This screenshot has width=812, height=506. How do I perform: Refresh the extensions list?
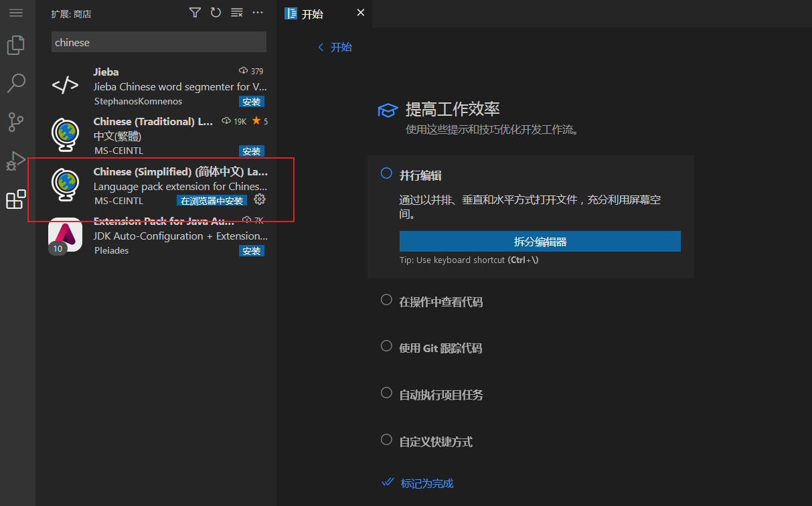(x=216, y=13)
